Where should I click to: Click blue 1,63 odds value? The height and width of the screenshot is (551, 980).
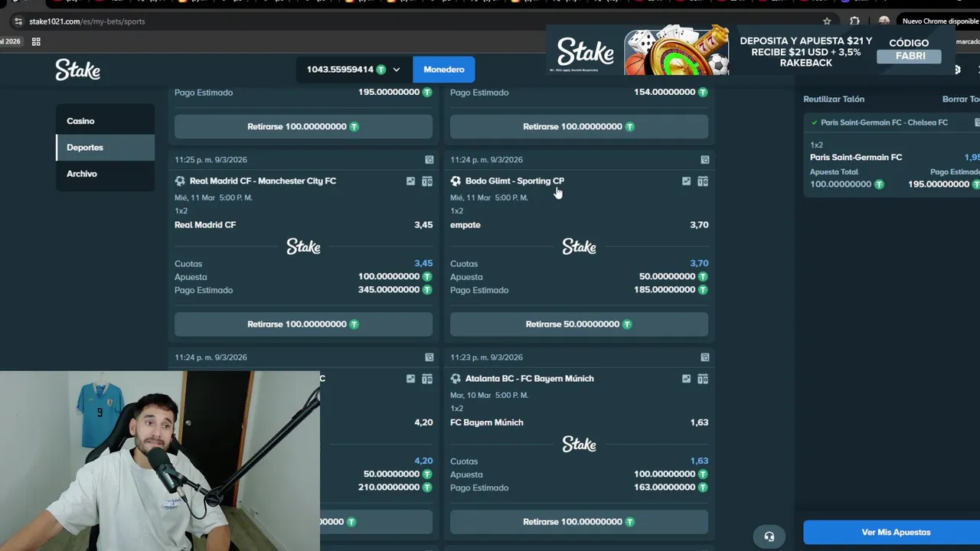[699, 461]
